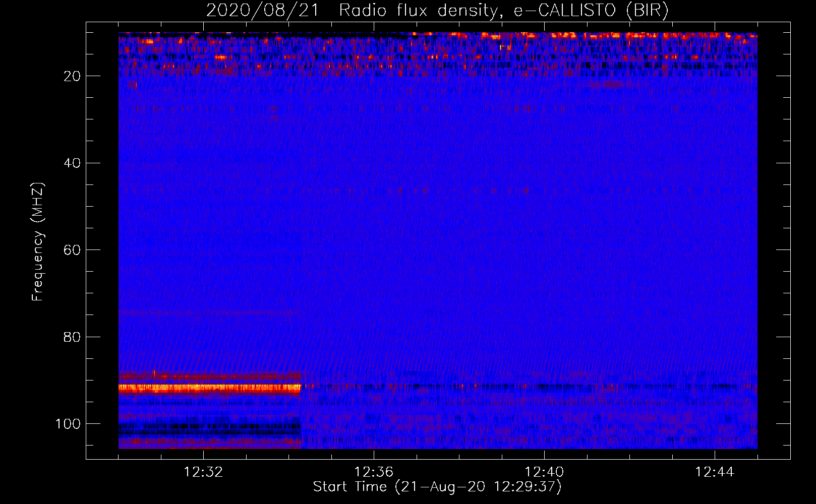Click the '100' frequency tick label
Image resolution: width=816 pixels, height=504 pixels.
click(x=68, y=424)
